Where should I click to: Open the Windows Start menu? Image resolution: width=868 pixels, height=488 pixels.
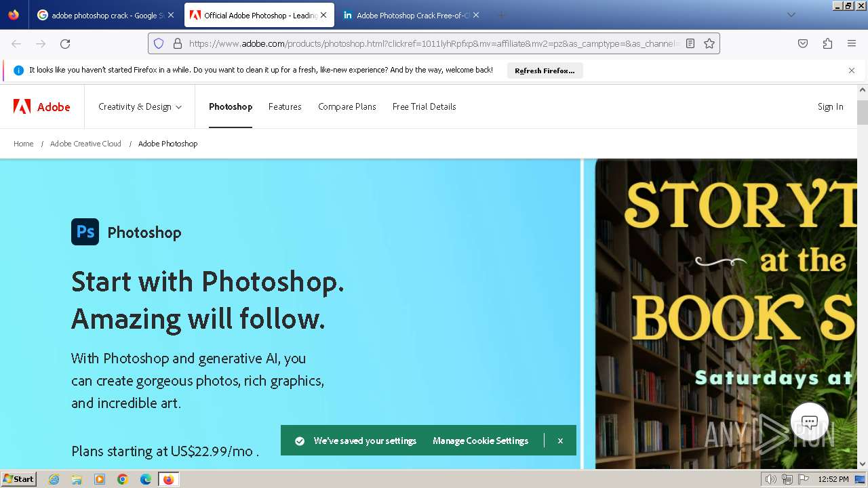[x=18, y=479]
